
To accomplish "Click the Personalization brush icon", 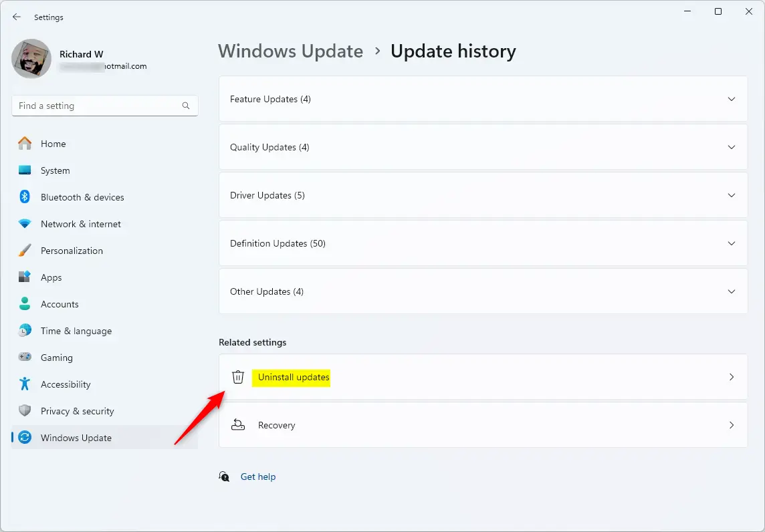I will coord(25,251).
